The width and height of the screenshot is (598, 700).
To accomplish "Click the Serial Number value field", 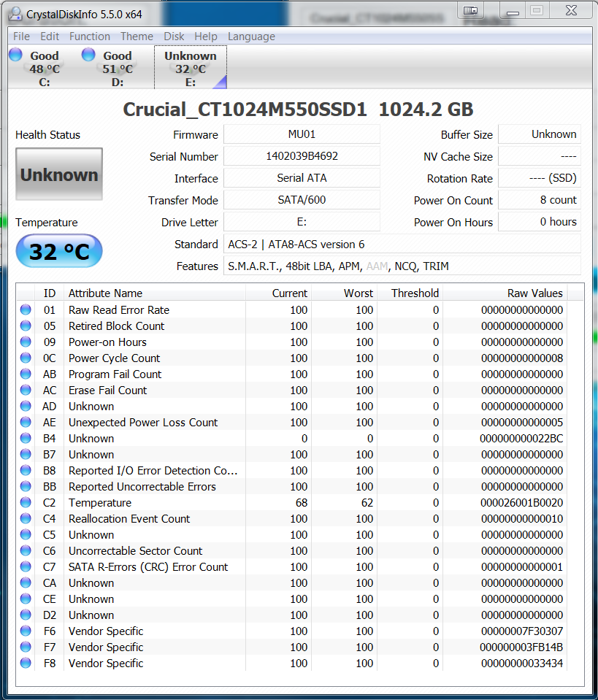I will tap(302, 156).
